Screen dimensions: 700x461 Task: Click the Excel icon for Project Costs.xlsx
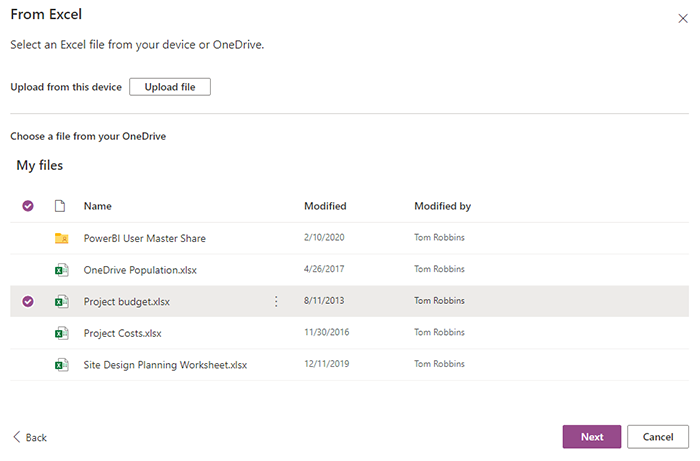[x=62, y=333]
